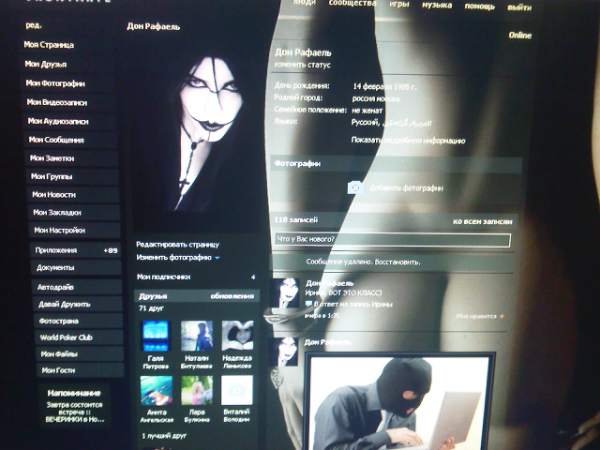
Task: Open Галя Петрова's friend avatar
Action: (x=156, y=334)
